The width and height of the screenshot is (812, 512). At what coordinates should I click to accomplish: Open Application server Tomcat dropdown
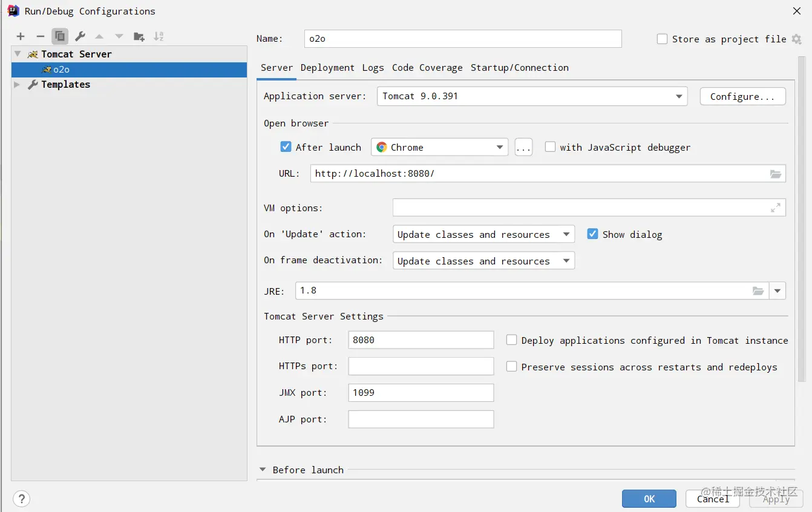point(532,96)
